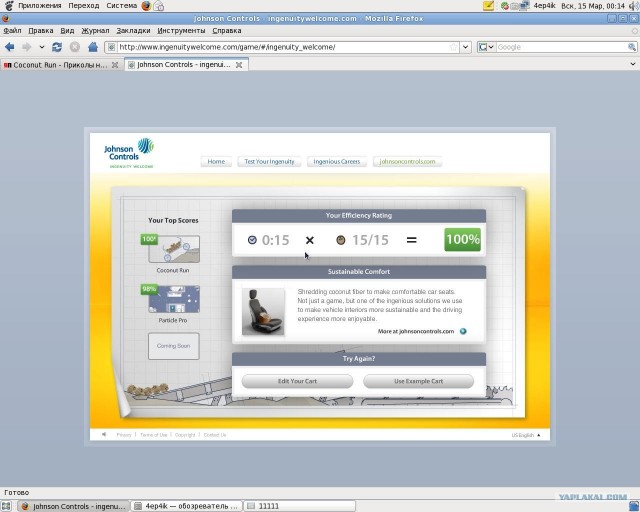This screenshot has width=640, height=512.
Task: Click the search magnifier icon
Action: point(631,47)
